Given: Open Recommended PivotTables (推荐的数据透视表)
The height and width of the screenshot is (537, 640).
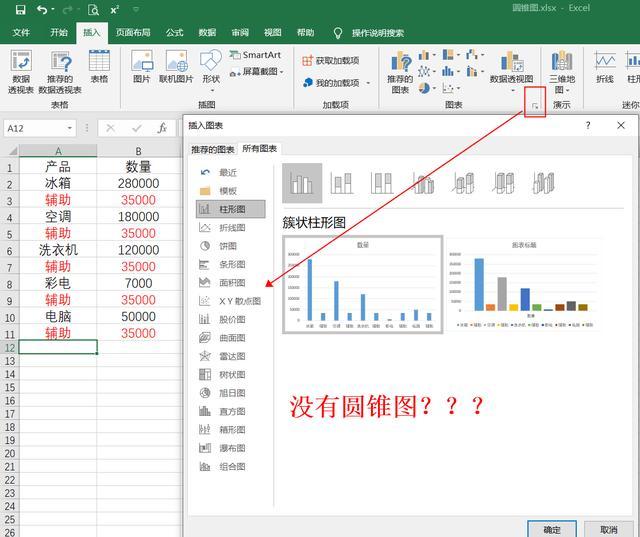Looking at the screenshot, I should 60,72.
